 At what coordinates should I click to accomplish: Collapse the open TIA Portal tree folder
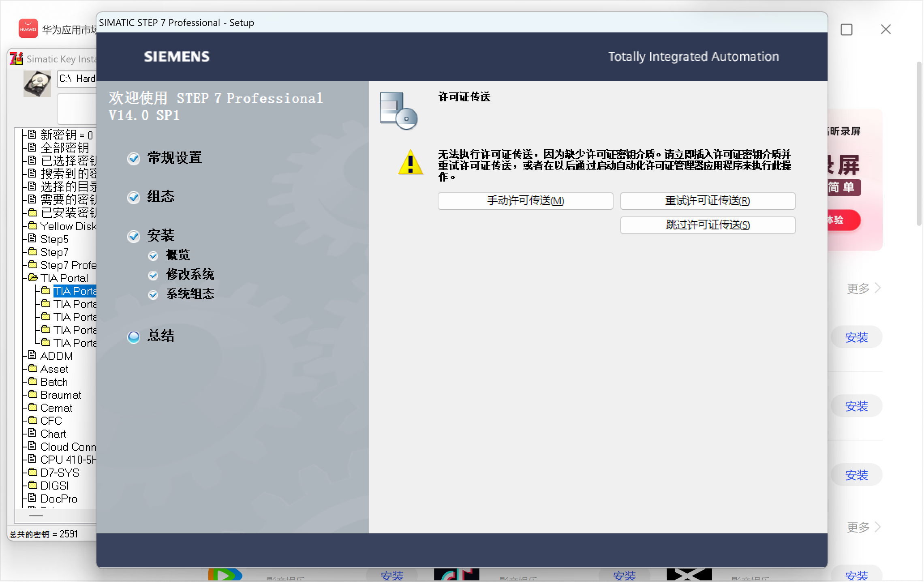(33, 278)
